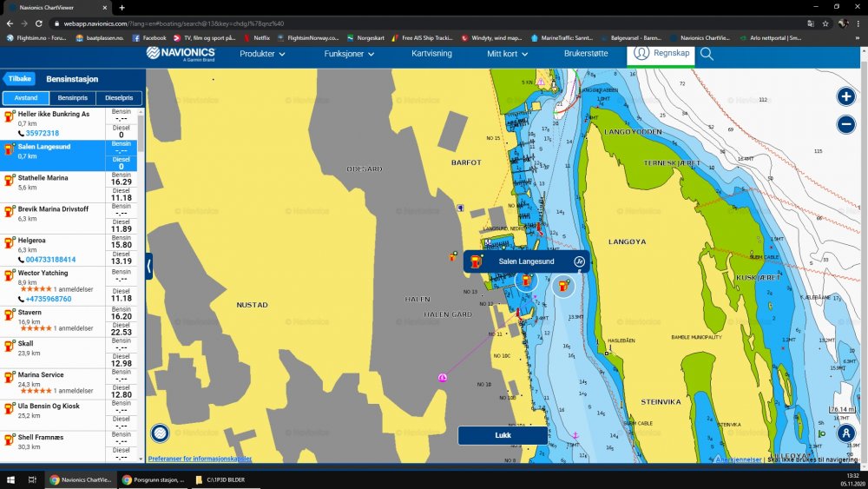
Task: Reload the page in the browser
Action: [39, 23]
